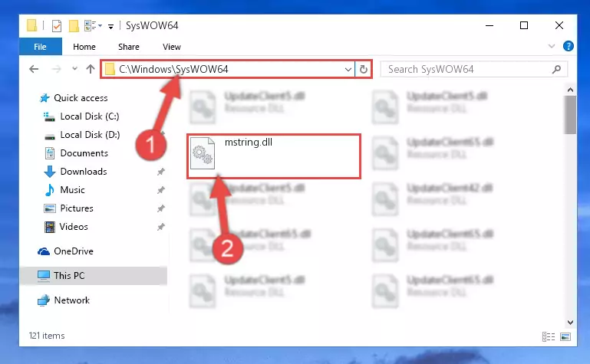
Task: Open the File menu tab
Action: 40,47
